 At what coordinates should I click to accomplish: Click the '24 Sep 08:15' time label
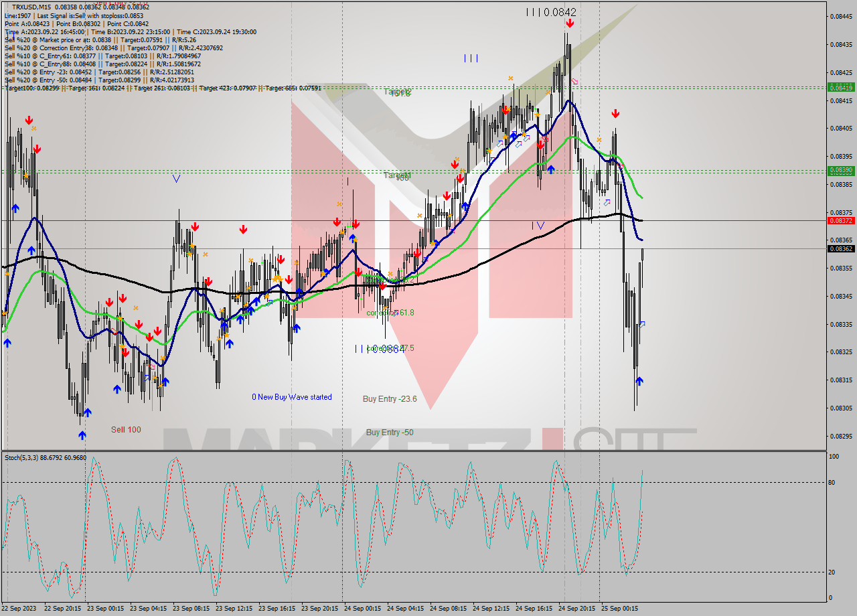coord(449,609)
